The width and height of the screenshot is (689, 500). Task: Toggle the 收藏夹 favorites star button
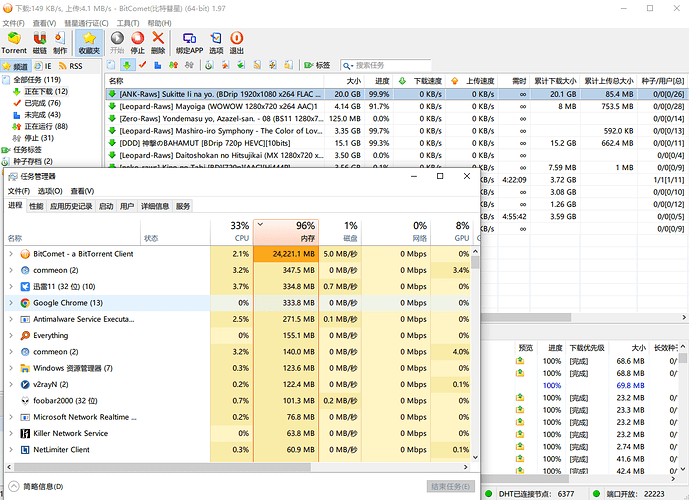tap(89, 43)
